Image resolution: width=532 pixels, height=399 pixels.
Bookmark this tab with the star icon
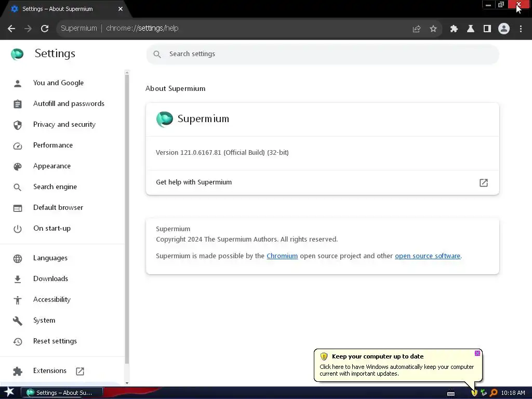pos(433,29)
